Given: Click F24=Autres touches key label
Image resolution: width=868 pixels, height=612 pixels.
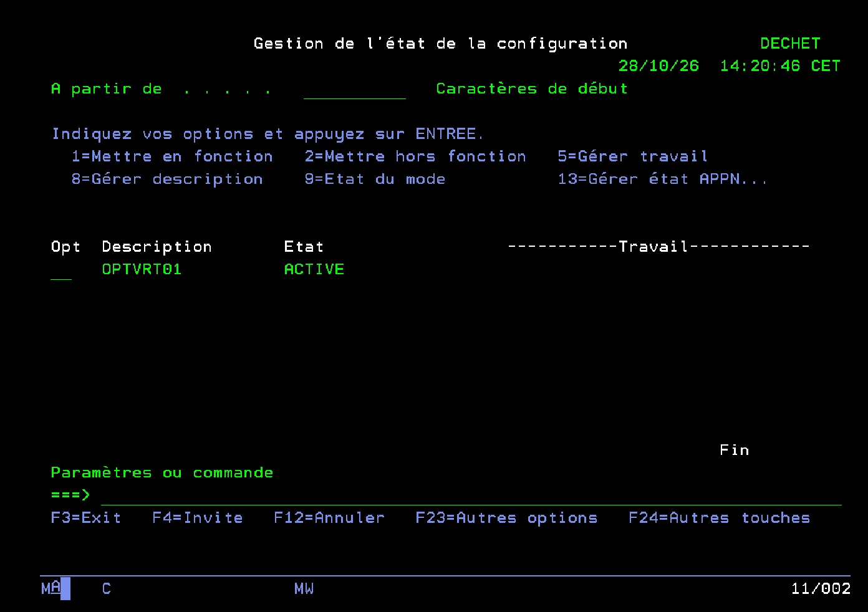Looking at the screenshot, I should [x=719, y=518].
